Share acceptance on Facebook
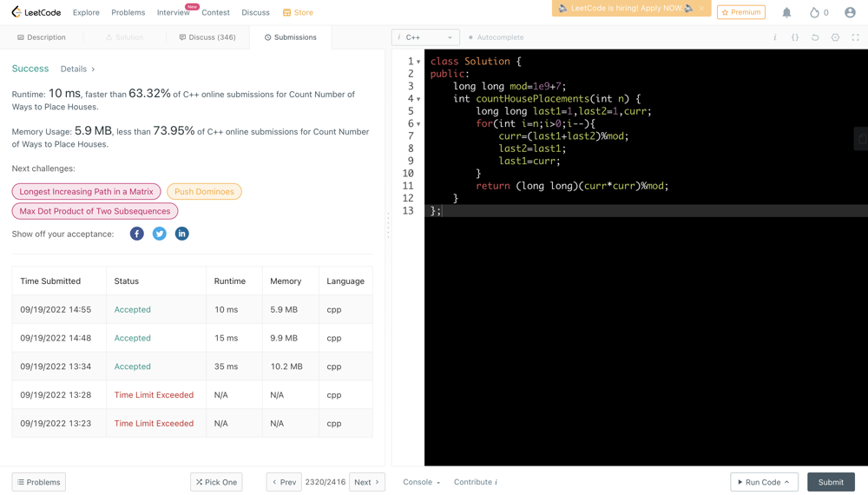Image resolution: width=868 pixels, height=495 pixels. pyautogui.click(x=137, y=234)
